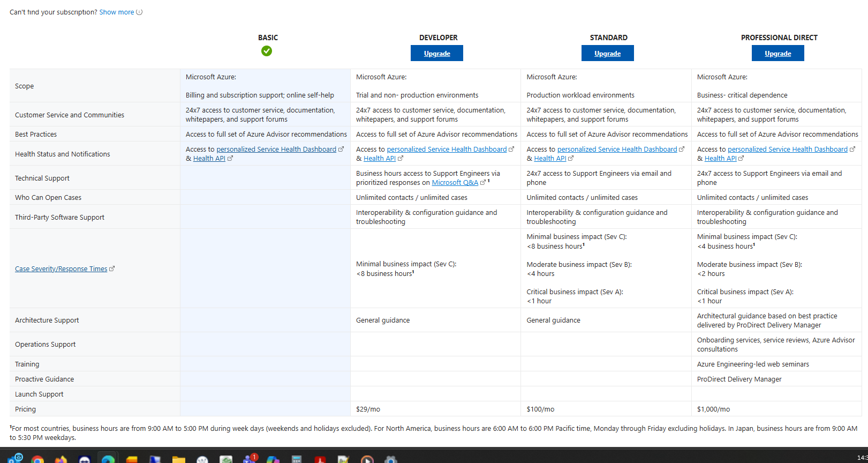The image size is (868, 463).
Task: Follow the Health API link in Developer column
Action: [380, 159]
